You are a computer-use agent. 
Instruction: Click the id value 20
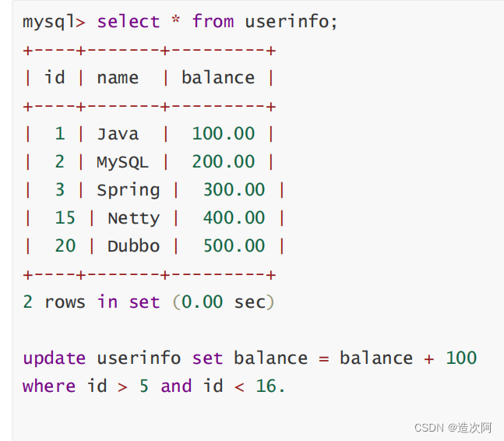point(65,245)
